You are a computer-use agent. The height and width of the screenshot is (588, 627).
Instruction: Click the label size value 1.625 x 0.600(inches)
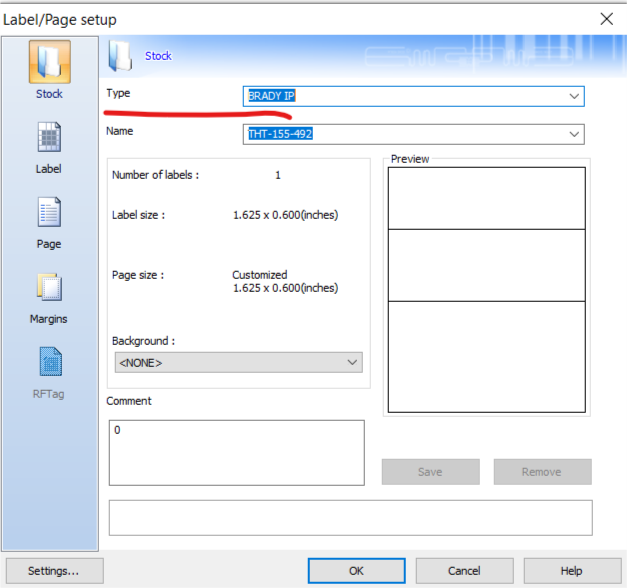286,215
